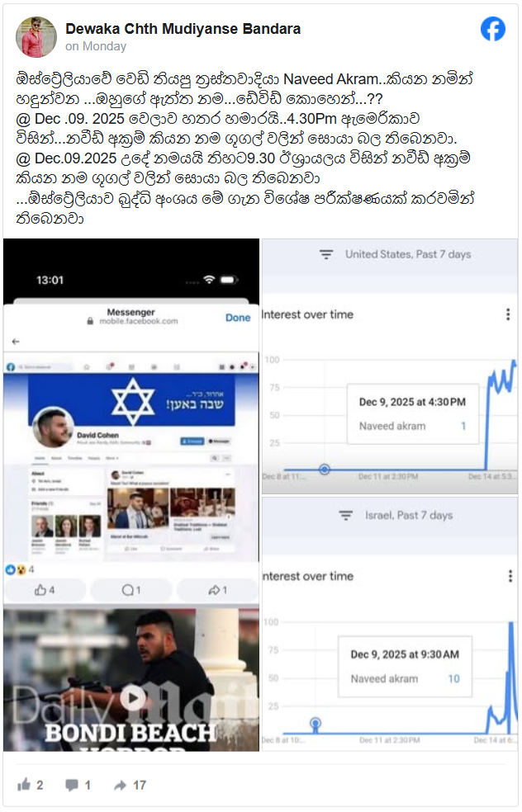Click the Dec 9 9:30 AM data point marker

[x=316, y=723]
